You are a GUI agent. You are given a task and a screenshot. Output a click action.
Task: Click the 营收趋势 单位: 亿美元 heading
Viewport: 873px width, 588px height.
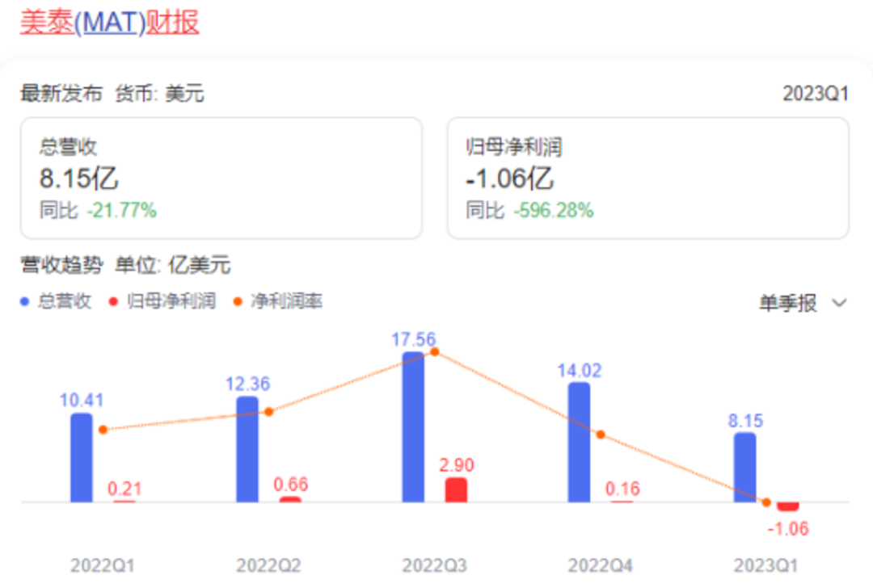click(125, 265)
